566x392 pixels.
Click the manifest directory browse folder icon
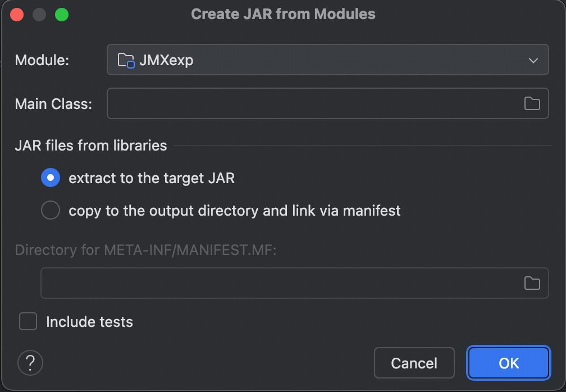click(532, 283)
